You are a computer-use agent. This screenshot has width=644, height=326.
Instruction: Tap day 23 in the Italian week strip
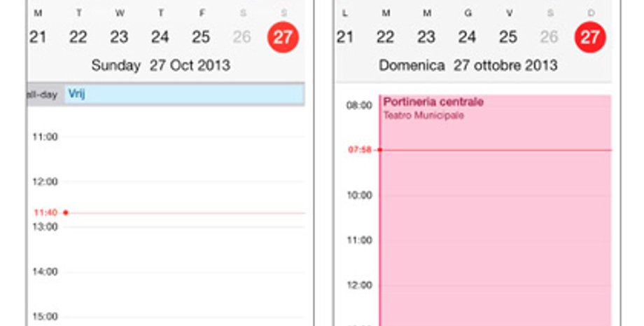(x=426, y=37)
